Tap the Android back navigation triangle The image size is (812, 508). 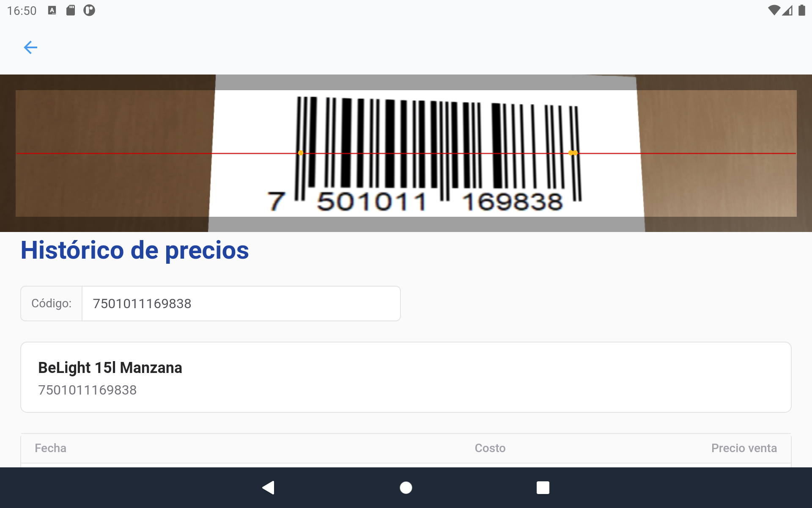click(x=269, y=488)
